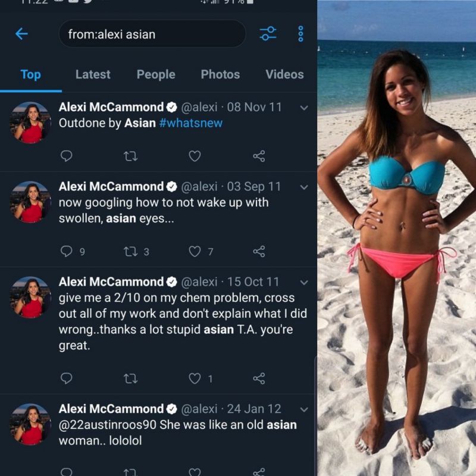The height and width of the screenshot is (476, 476).
Task: Reply to the 08 Nov 11 tweet
Action: [x=67, y=156]
